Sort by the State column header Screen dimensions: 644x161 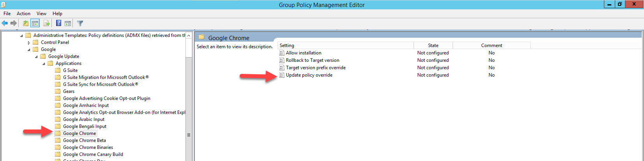[433, 45]
